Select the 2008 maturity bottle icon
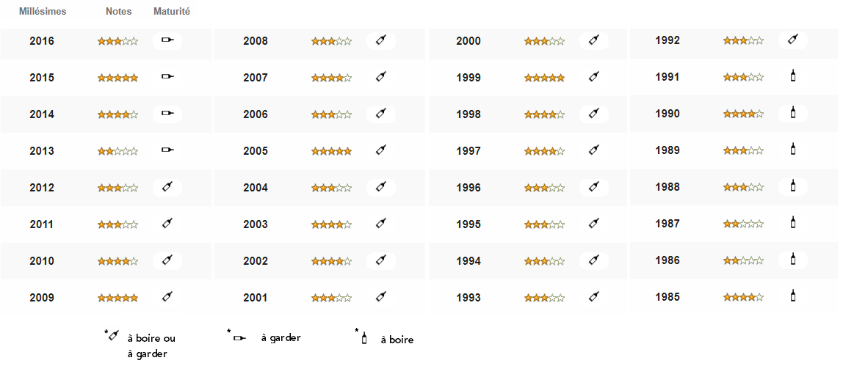868x366 pixels. pos(381,40)
